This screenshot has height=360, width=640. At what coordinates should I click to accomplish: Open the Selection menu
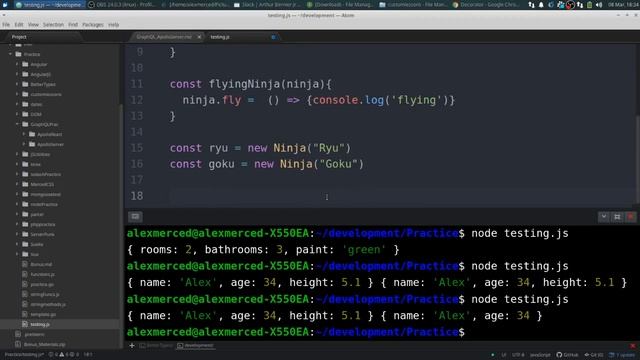(x=53, y=25)
